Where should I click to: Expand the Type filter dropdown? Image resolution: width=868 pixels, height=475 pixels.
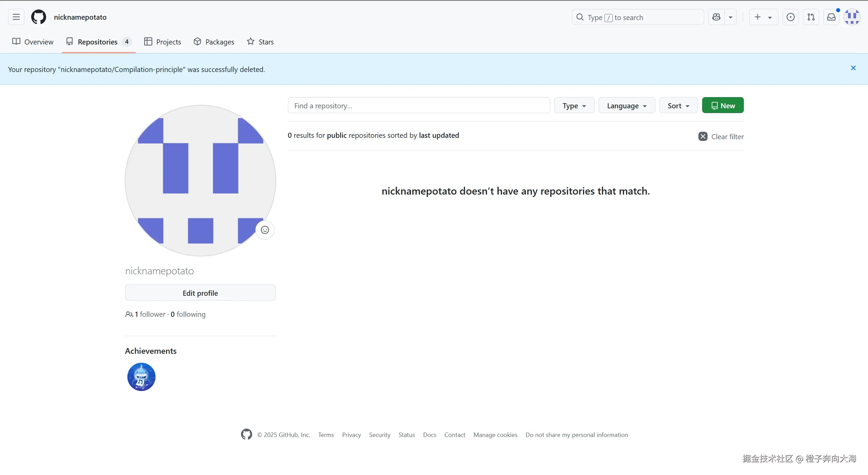574,106
